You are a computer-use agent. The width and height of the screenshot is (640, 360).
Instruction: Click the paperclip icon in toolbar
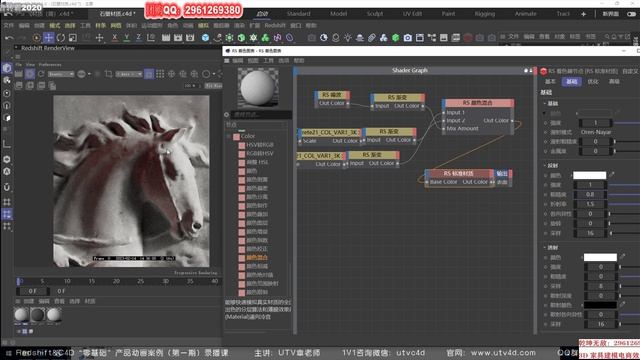[x=371, y=38]
